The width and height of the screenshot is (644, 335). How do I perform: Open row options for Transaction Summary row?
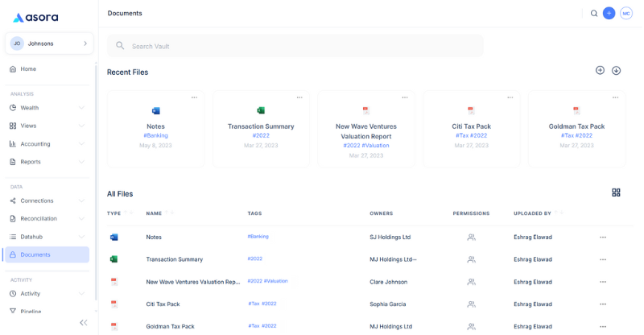coord(602,259)
